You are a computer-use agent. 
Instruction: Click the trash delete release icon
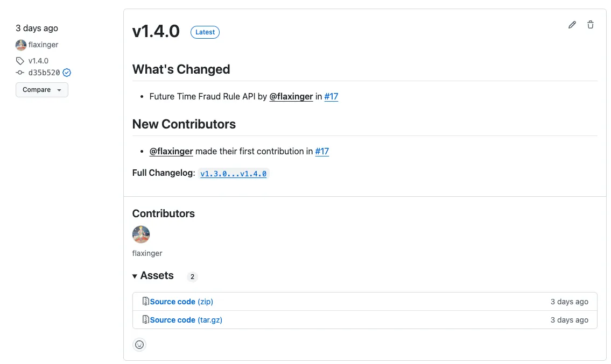tap(591, 25)
